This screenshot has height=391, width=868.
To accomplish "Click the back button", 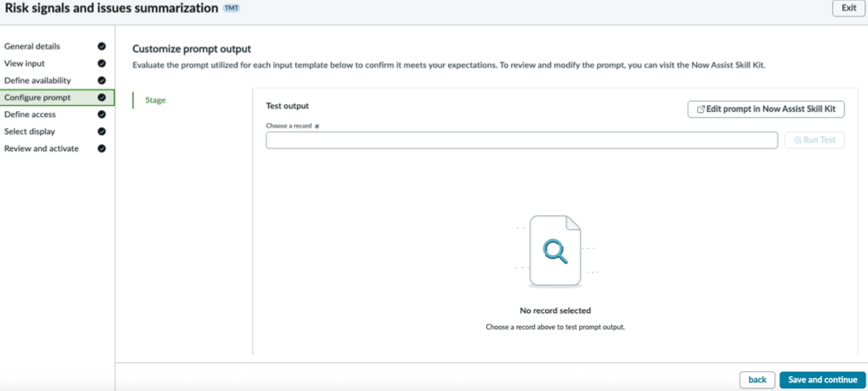I will pos(757,380).
